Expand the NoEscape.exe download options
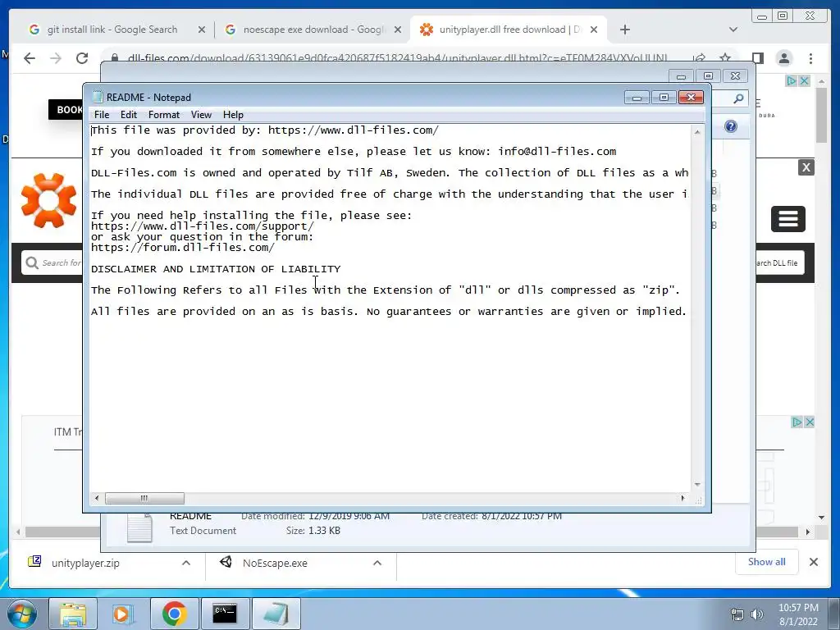Viewport: 840px width, 630px height. point(377,563)
